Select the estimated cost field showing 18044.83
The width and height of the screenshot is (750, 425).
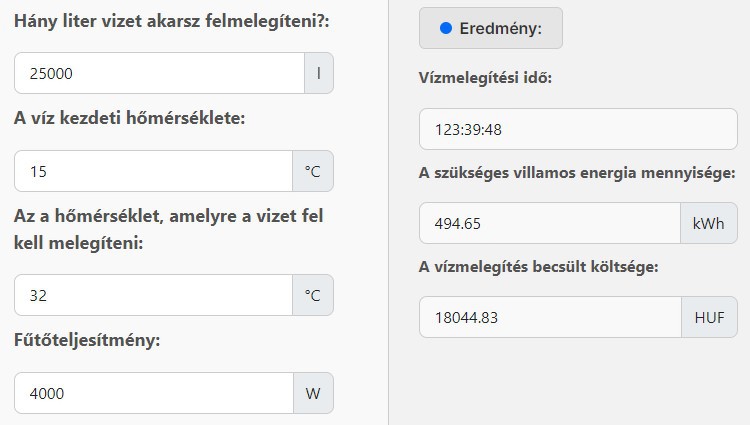point(549,317)
